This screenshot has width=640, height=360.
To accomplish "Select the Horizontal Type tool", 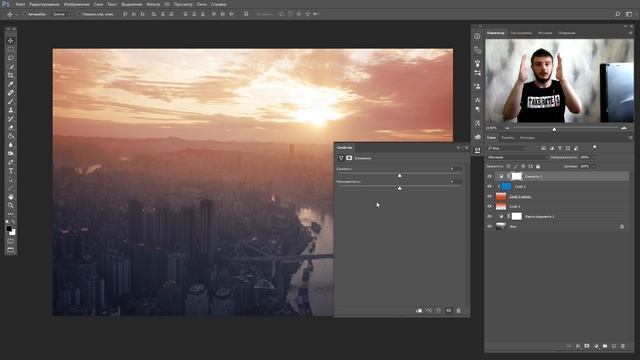I will click(x=11, y=171).
